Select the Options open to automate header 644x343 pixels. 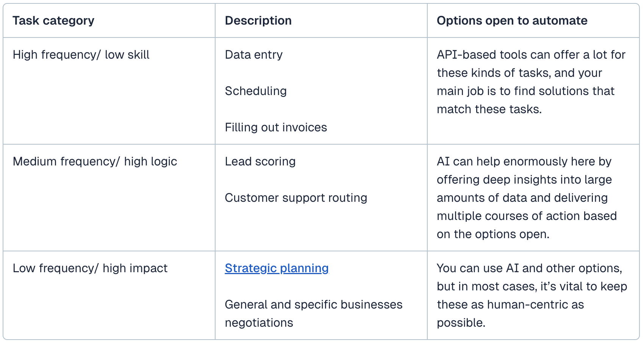pyautogui.click(x=512, y=20)
